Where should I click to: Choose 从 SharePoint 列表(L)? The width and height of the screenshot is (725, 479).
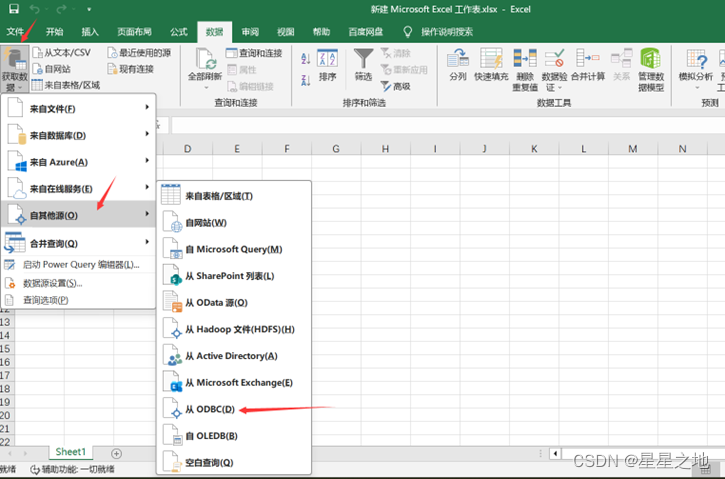(x=234, y=276)
